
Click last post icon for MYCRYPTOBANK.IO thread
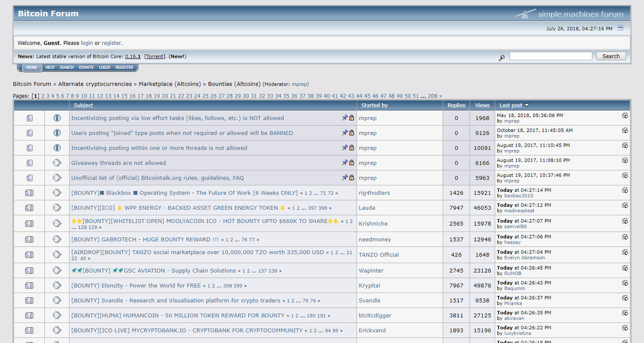[x=625, y=328]
